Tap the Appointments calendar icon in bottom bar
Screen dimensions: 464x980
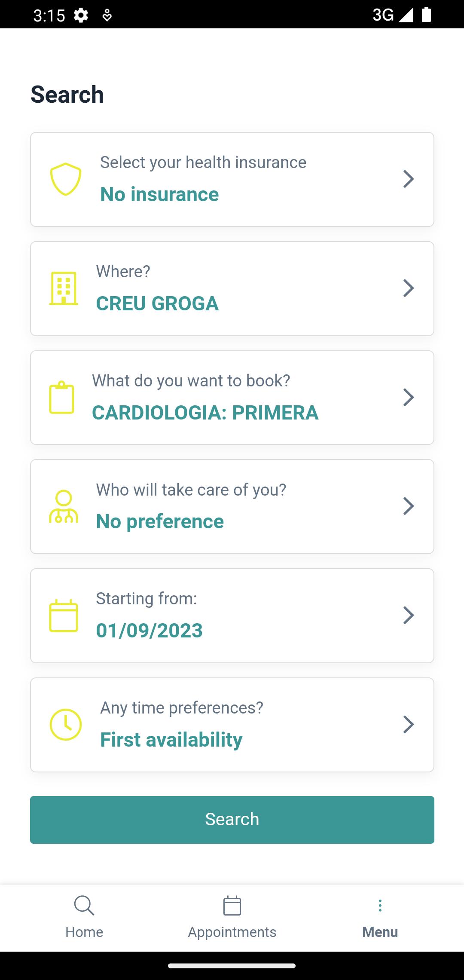point(232,906)
